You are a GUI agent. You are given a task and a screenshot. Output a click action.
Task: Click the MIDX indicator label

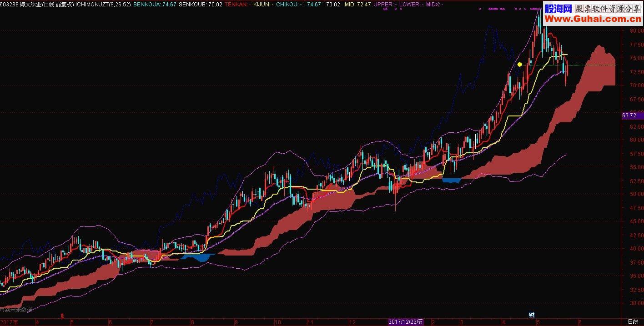click(435, 4)
